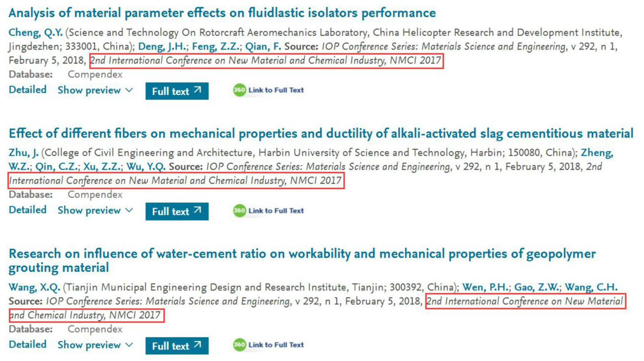Expand Show preview for alkali-activated slag record
The image size is (644, 361).
pos(95,210)
